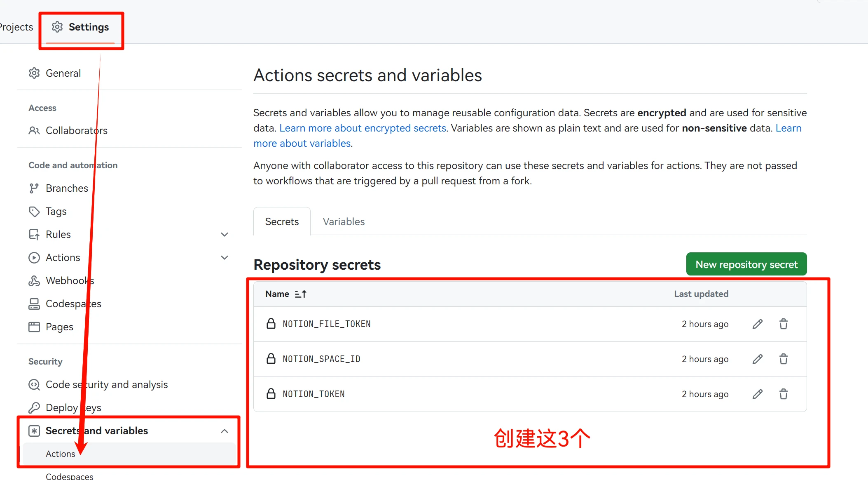Expand the Actions section chevron in the sidebar

[x=225, y=257]
